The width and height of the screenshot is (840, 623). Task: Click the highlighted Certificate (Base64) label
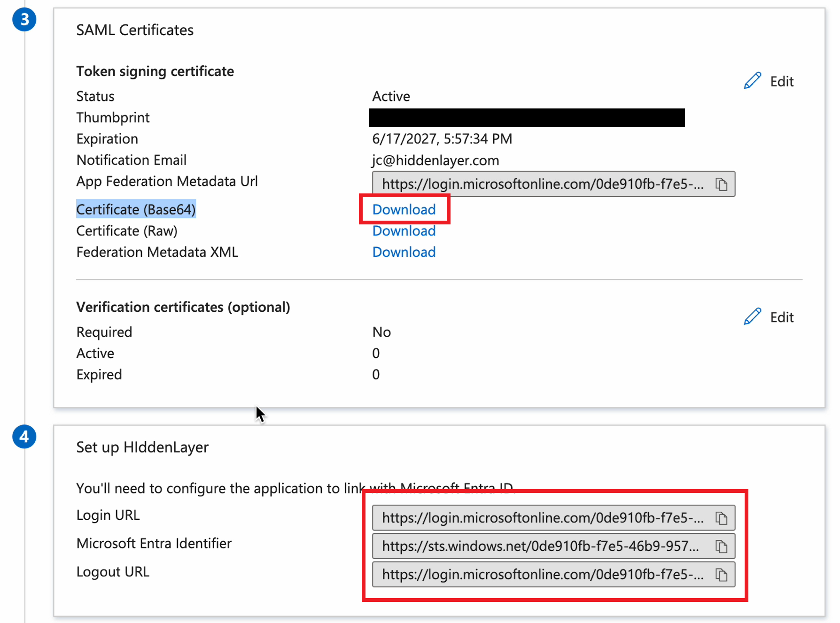(x=136, y=209)
